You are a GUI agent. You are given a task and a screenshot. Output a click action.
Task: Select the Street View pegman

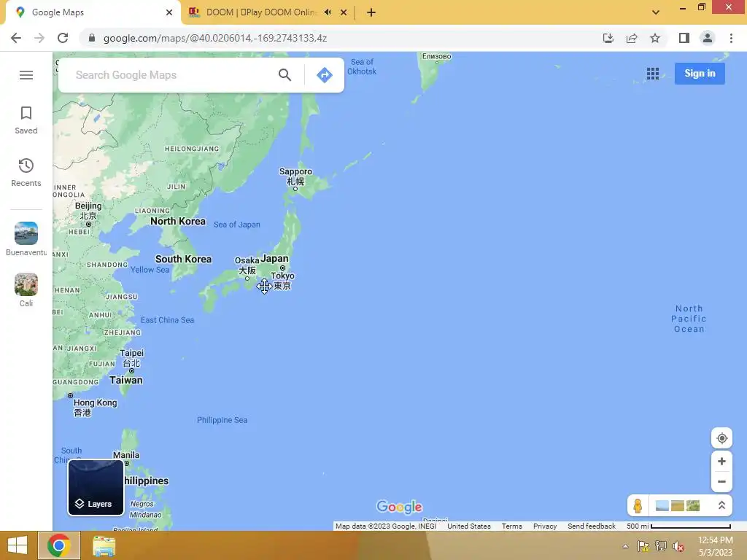click(x=638, y=505)
